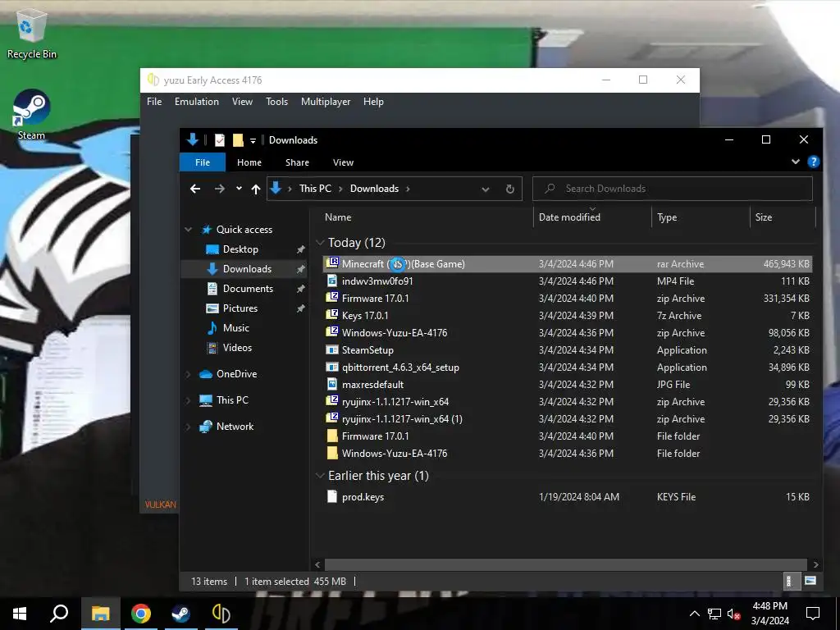Go back with the Explorer back arrow
This screenshot has height=630, width=840.
(195, 189)
